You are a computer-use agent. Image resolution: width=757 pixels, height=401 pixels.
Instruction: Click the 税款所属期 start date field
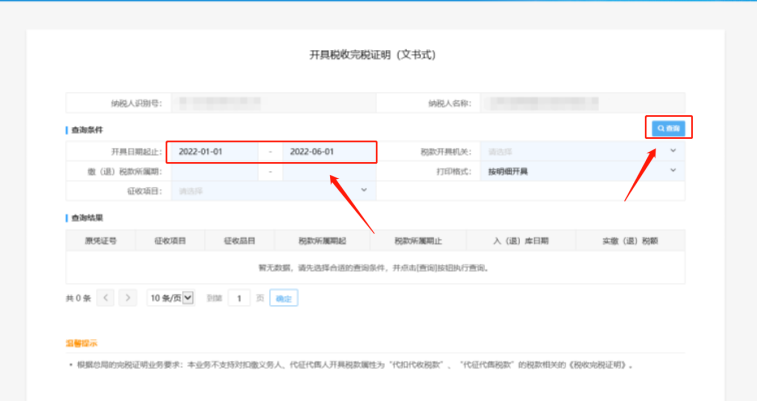(x=217, y=171)
